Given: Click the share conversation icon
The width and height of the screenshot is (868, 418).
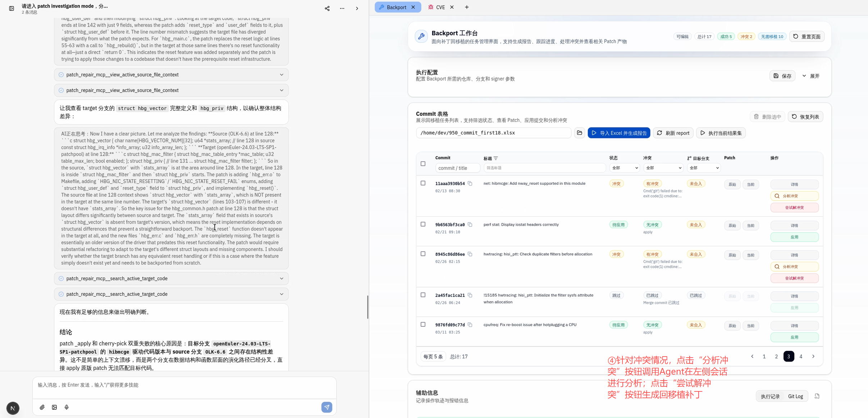Looking at the screenshot, I should 327,8.
